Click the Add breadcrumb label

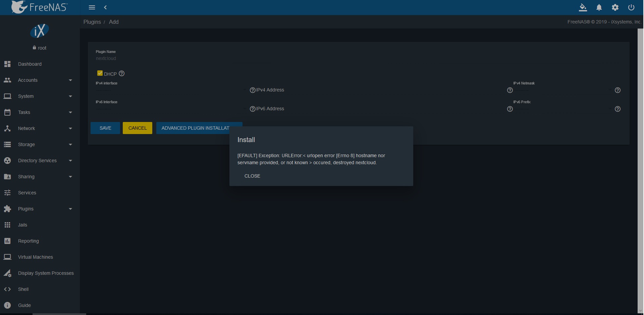(114, 22)
